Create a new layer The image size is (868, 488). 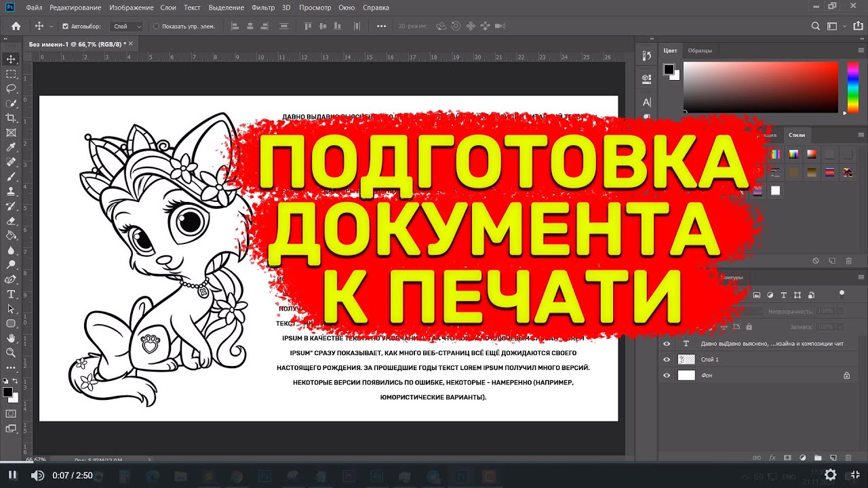pyautogui.click(x=833, y=457)
